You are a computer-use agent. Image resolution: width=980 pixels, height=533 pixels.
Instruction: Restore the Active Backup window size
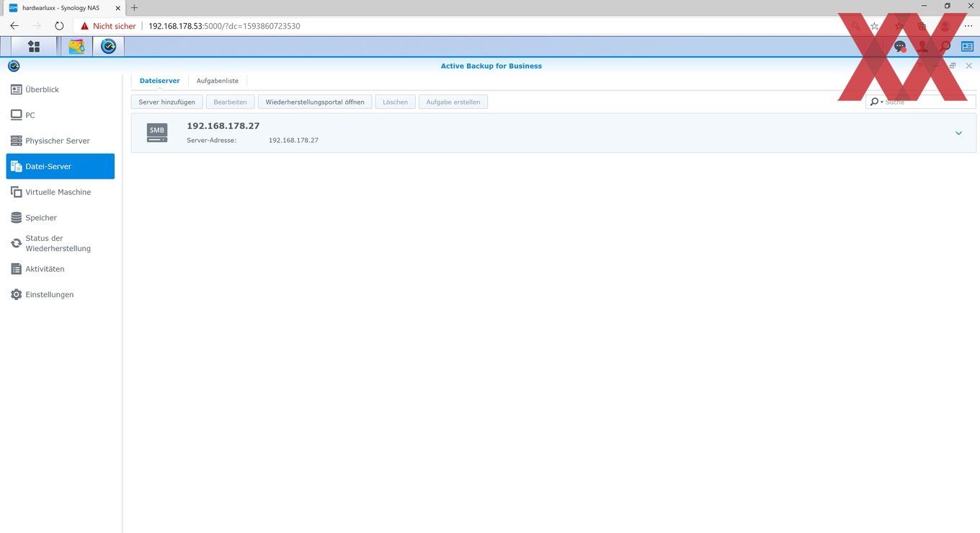953,66
